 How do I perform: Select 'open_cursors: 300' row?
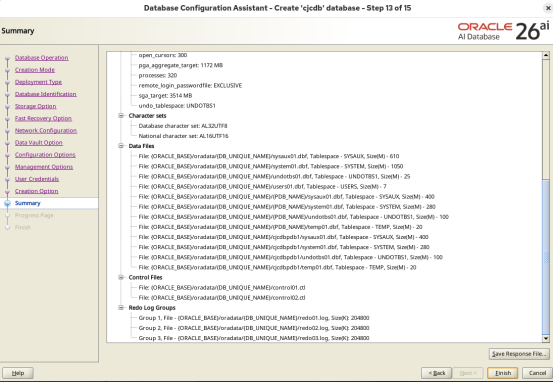click(x=163, y=55)
